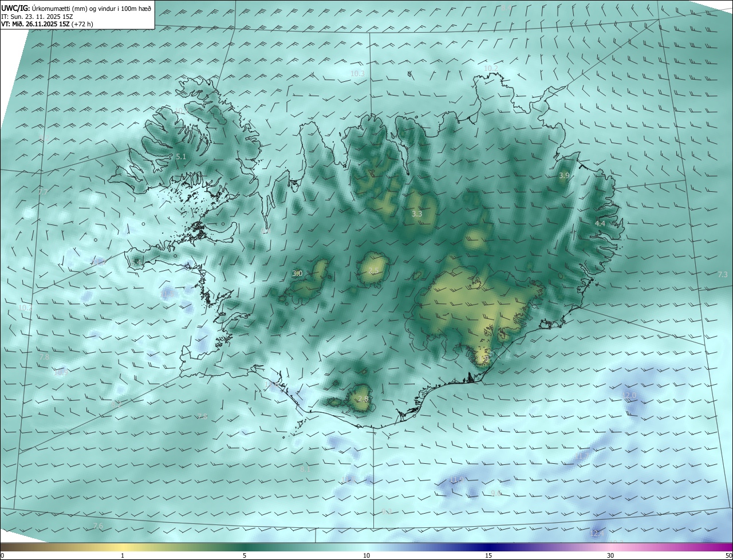Click the 7.7 value on the map

pyautogui.click(x=43, y=192)
